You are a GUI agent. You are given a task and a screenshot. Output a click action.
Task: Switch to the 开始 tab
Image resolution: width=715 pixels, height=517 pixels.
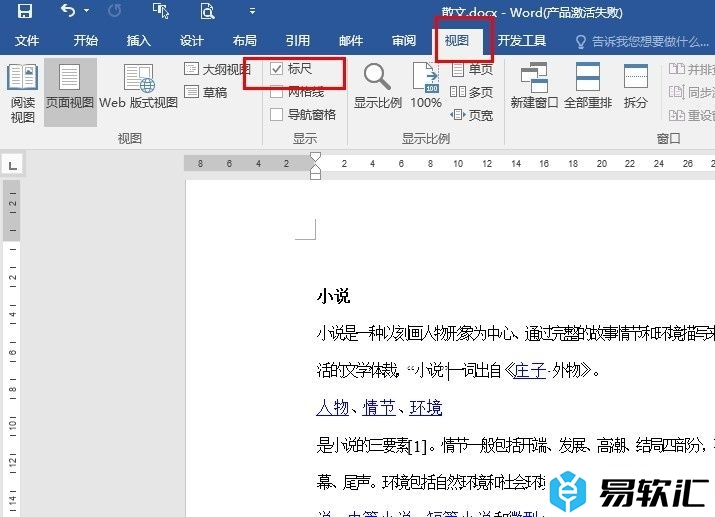click(x=86, y=41)
